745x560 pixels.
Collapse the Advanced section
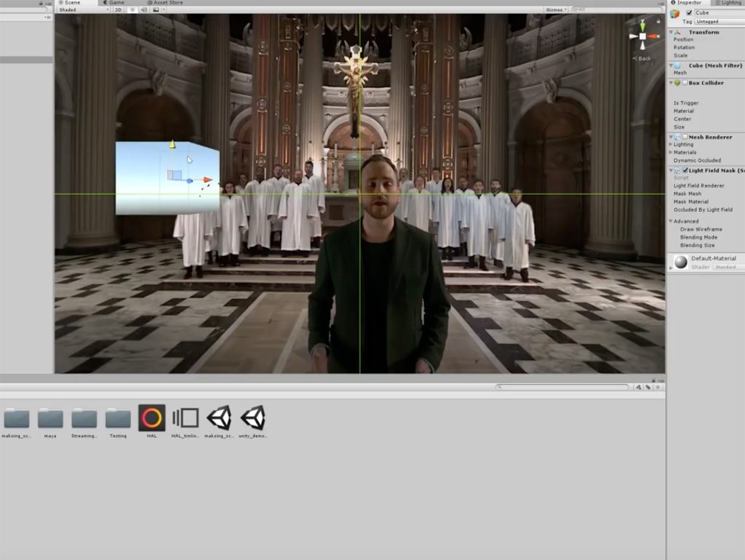click(671, 221)
